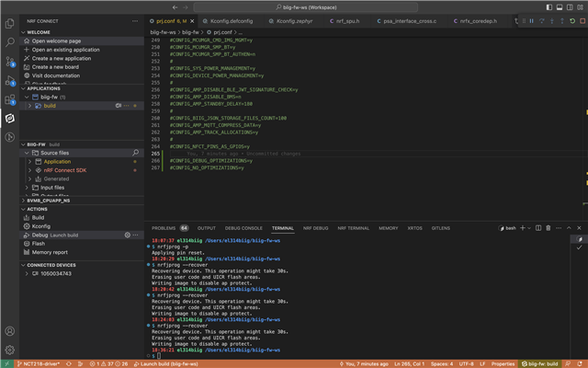Search in Source files row

(135, 153)
